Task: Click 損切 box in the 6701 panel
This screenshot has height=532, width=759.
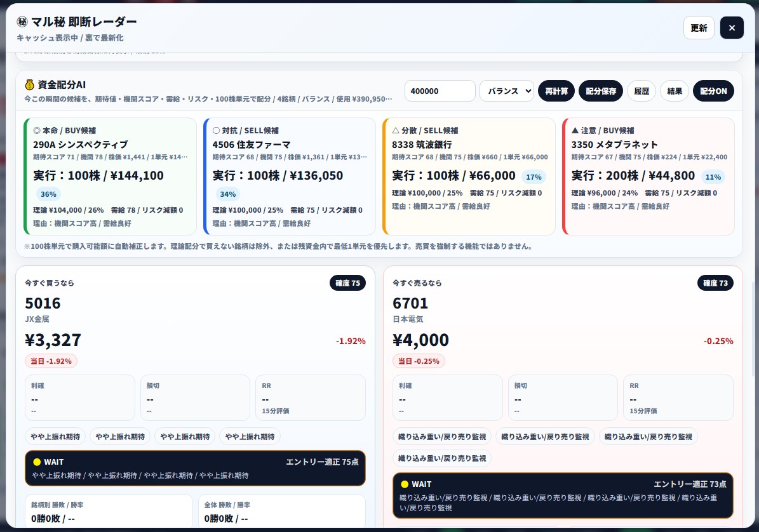Action: (x=563, y=397)
